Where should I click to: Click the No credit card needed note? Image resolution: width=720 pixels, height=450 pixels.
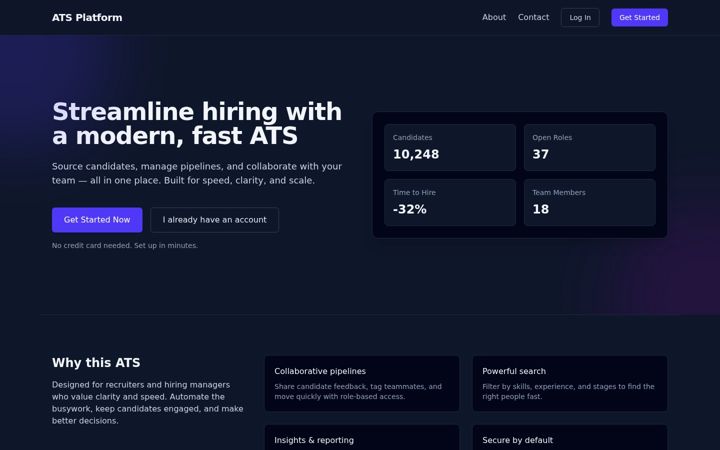coord(125,246)
